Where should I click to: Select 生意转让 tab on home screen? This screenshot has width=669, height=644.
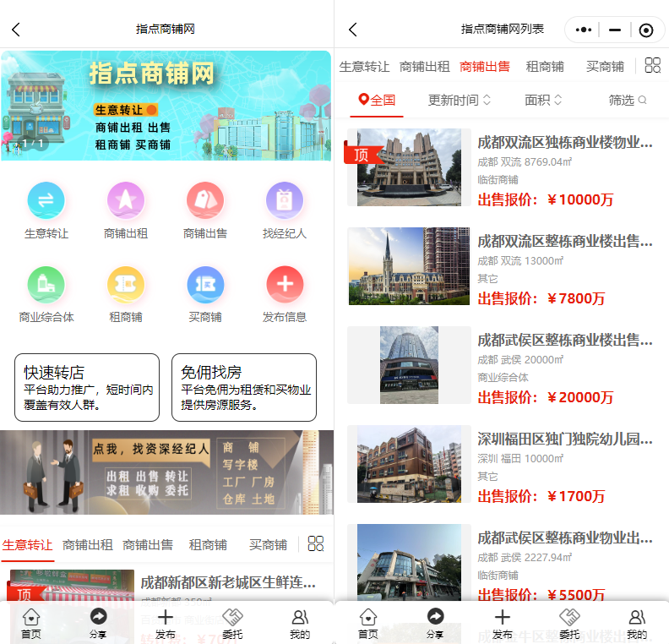click(x=27, y=545)
